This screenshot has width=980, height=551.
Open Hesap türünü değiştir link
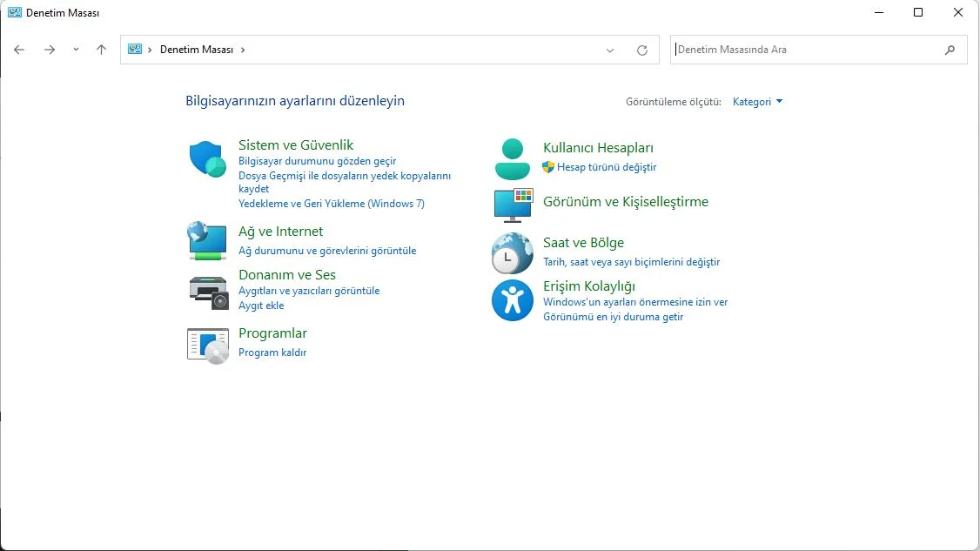pos(606,167)
